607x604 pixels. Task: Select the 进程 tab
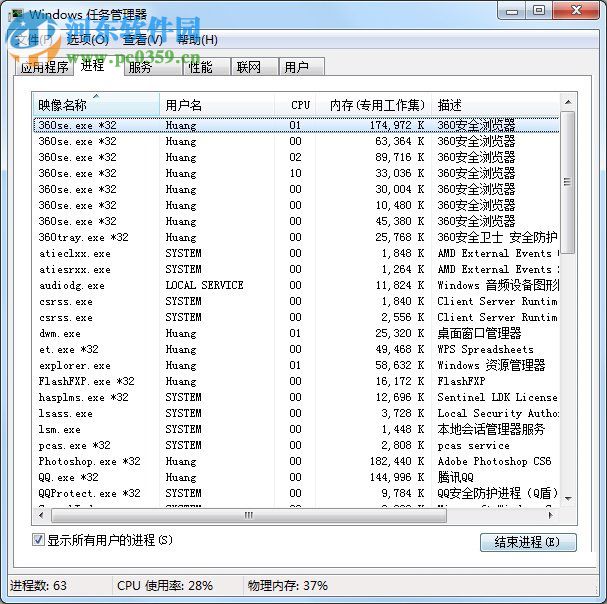pyautogui.click(x=92, y=66)
